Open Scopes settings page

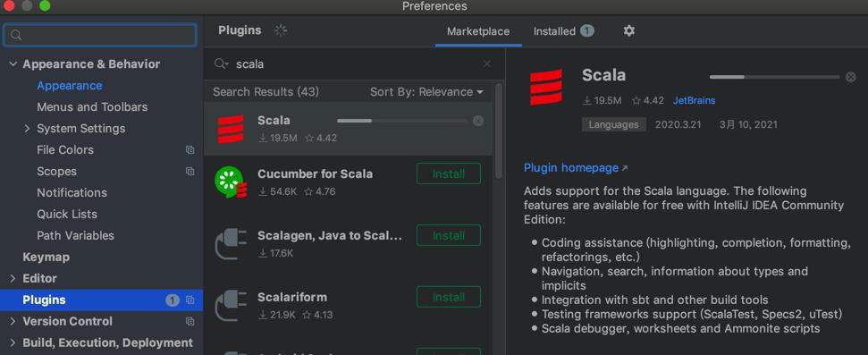tap(56, 172)
